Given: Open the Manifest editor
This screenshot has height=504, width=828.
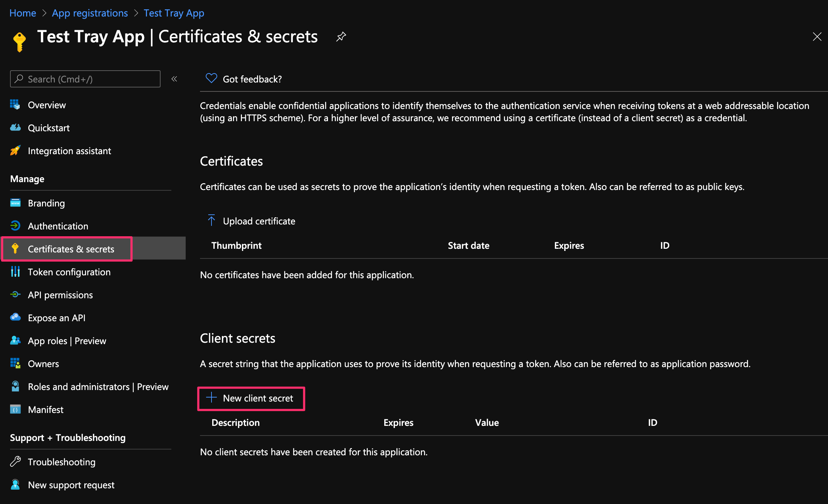Looking at the screenshot, I should (46, 409).
